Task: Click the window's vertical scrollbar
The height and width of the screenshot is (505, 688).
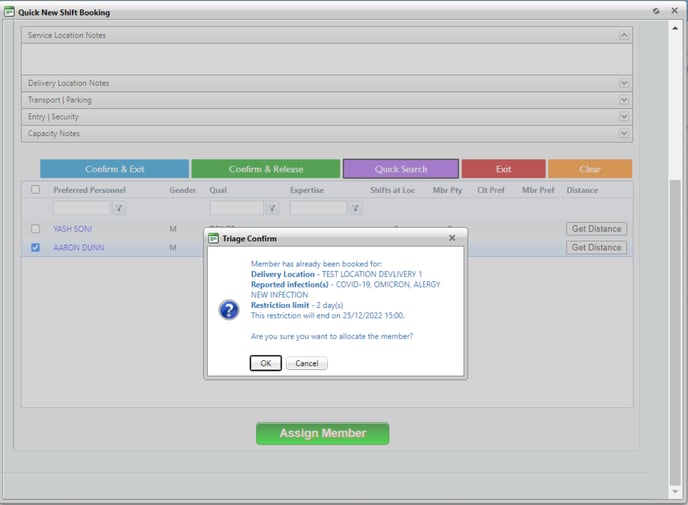Action: click(x=675, y=300)
